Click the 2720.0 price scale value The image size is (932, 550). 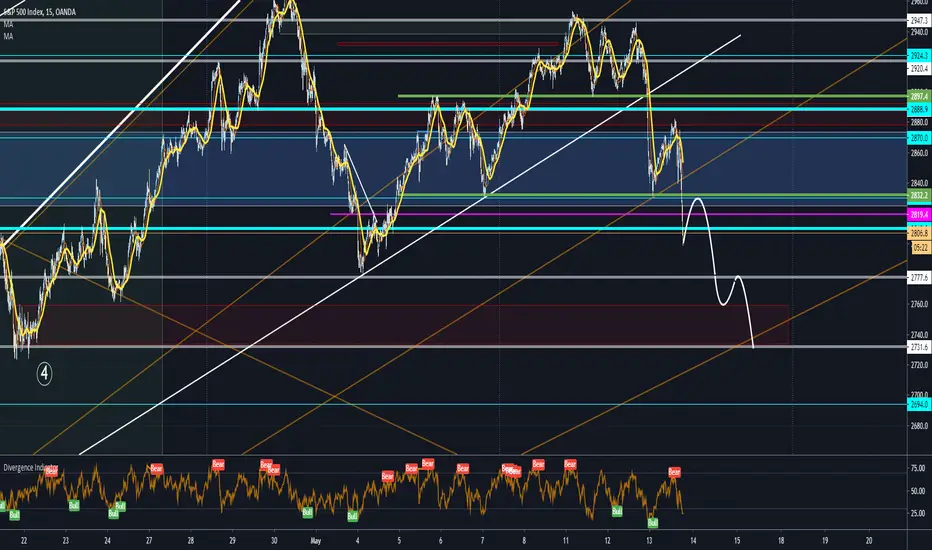click(x=920, y=365)
